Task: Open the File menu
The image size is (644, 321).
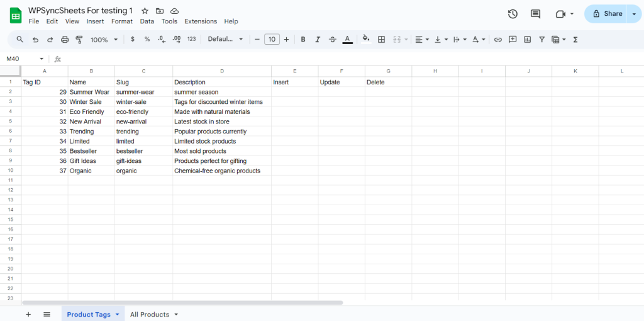Action: coord(34,21)
